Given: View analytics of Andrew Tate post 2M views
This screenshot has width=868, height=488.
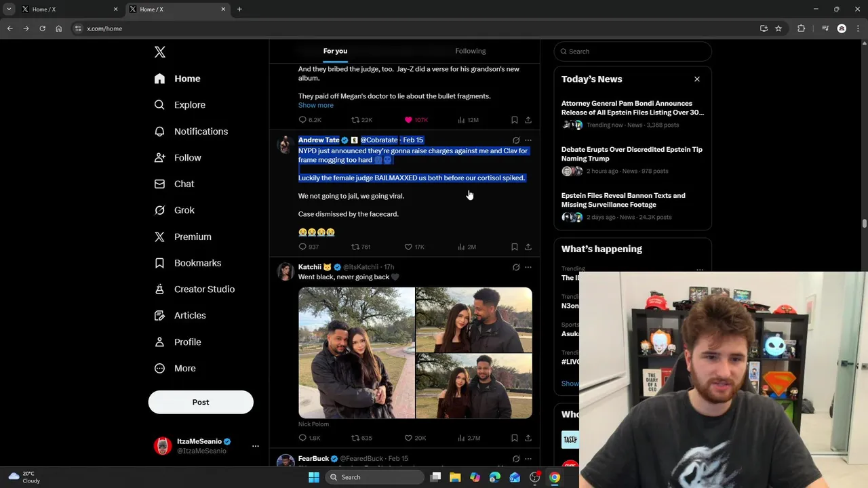Looking at the screenshot, I should coord(467,247).
